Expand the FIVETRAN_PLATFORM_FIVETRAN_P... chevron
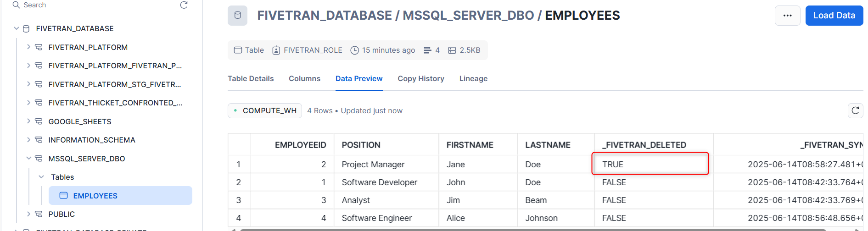Screen dimensions: 868x231 coord(28,66)
